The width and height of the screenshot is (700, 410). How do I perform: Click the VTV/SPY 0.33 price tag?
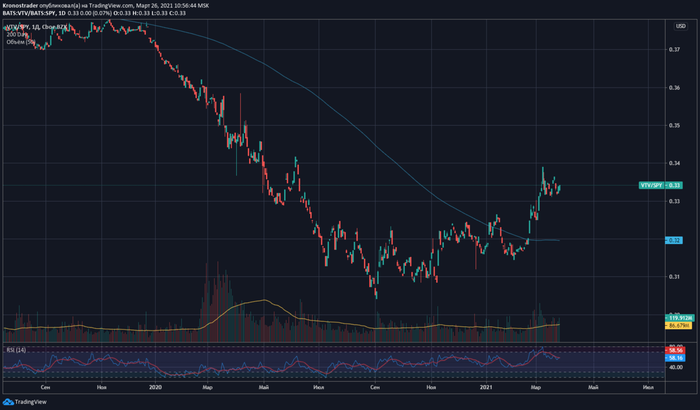(x=659, y=185)
